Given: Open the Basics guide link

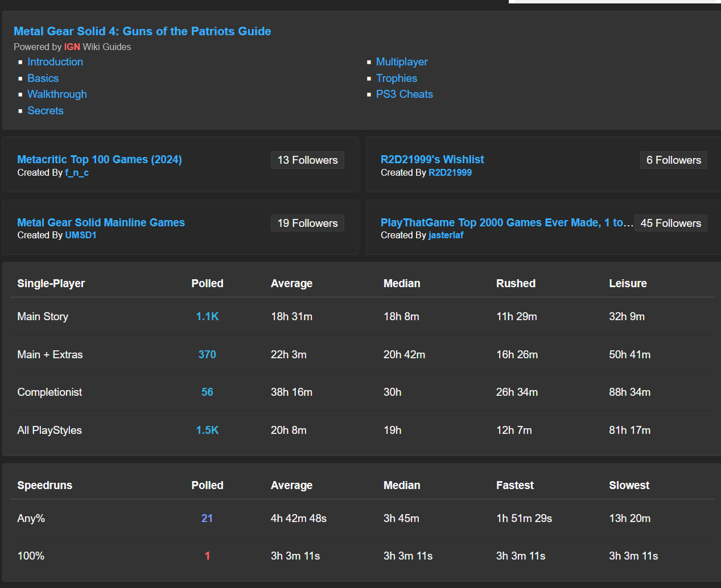Looking at the screenshot, I should [43, 78].
